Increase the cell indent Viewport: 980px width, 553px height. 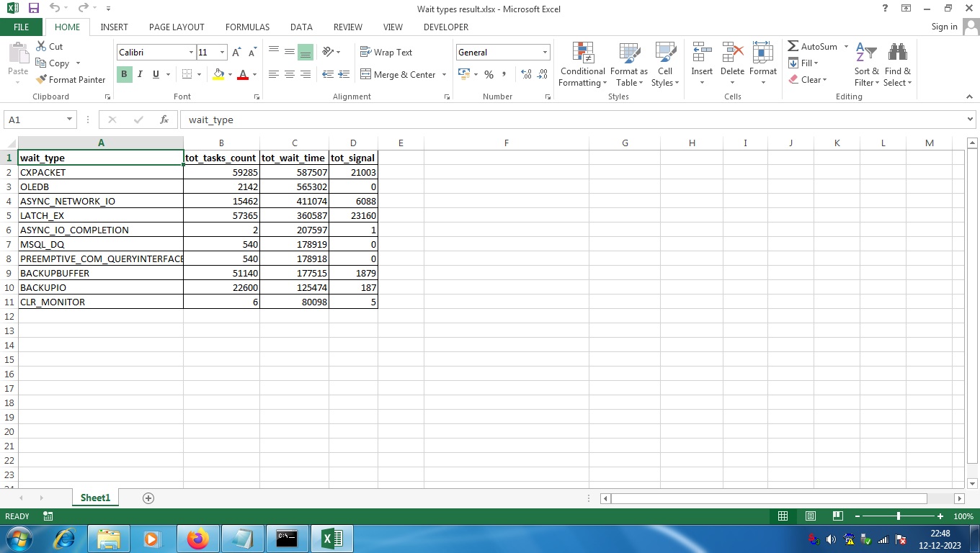(344, 74)
